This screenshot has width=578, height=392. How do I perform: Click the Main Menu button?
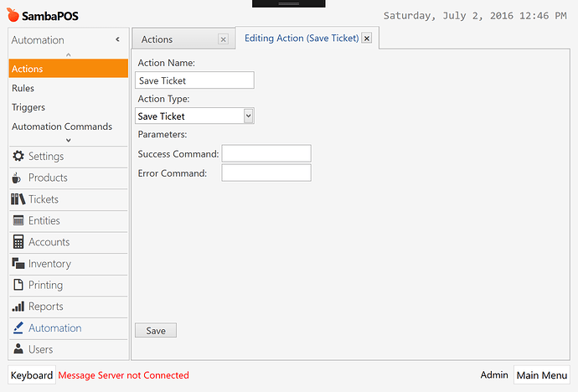click(x=541, y=375)
